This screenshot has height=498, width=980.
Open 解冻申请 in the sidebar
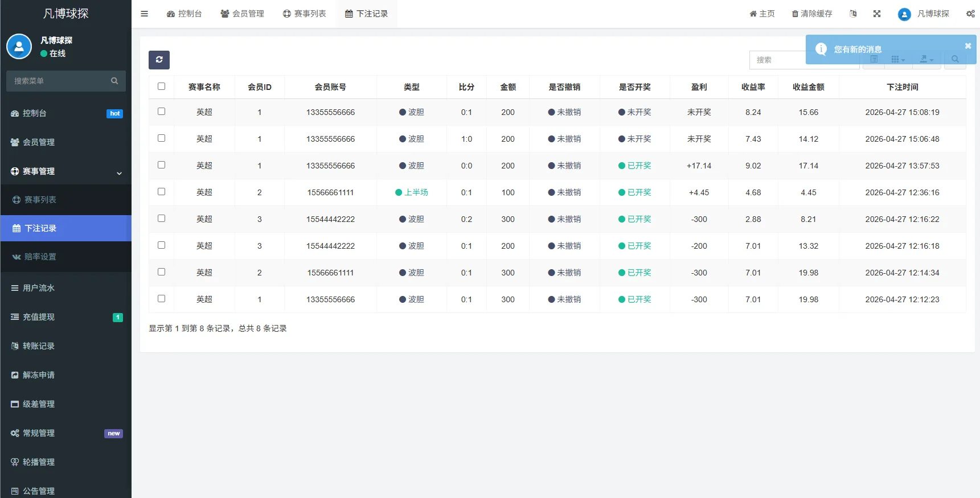[66, 375]
